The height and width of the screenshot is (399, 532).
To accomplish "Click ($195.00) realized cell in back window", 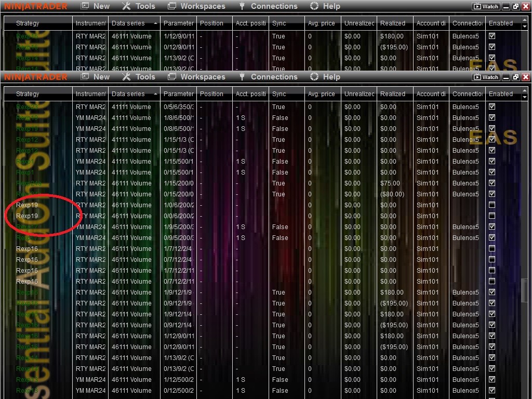I will 394,47.
